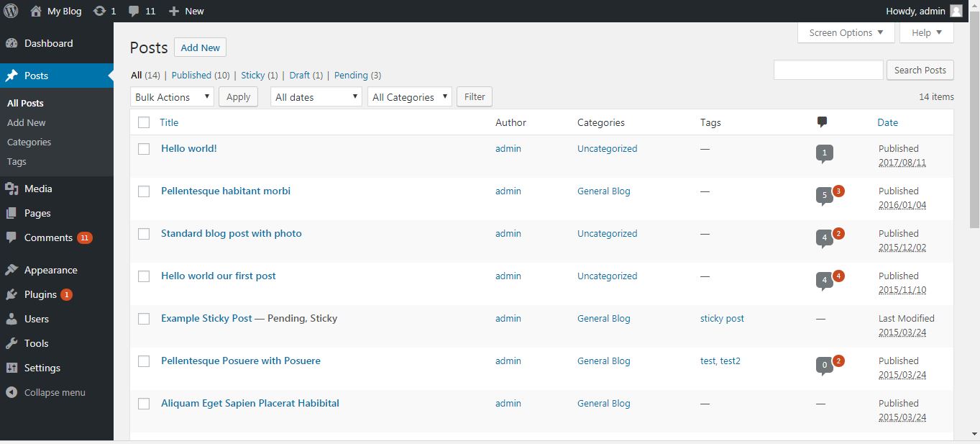This screenshot has height=444, width=980.
Task: Click pending badge 3 on Pellentesque habitant morbi
Action: point(838,191)
